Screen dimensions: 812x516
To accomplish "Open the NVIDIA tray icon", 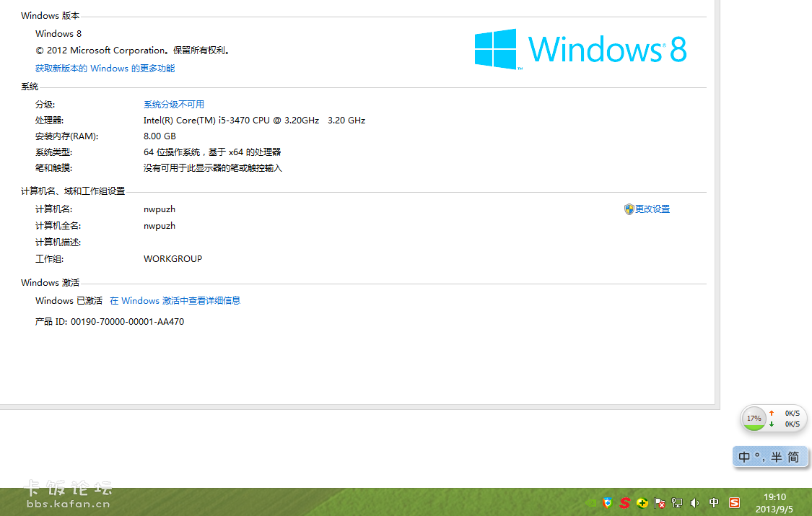I will pyautogui.click(x=592, y=503).
